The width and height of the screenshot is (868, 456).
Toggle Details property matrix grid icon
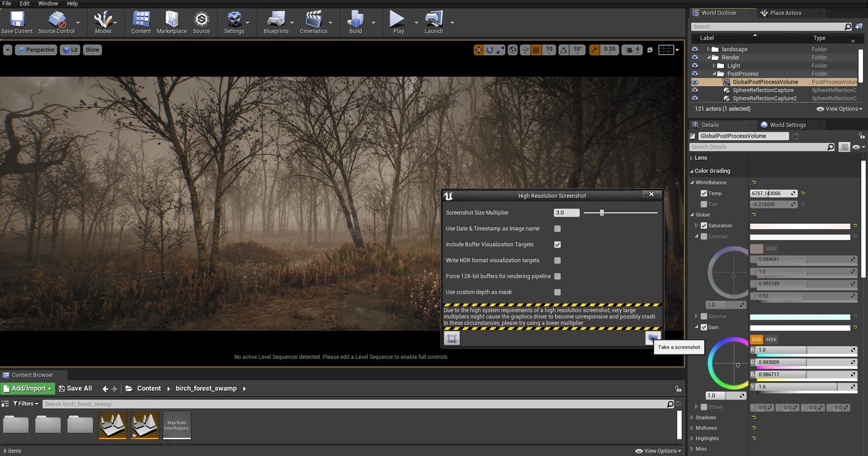click(844, 147)
